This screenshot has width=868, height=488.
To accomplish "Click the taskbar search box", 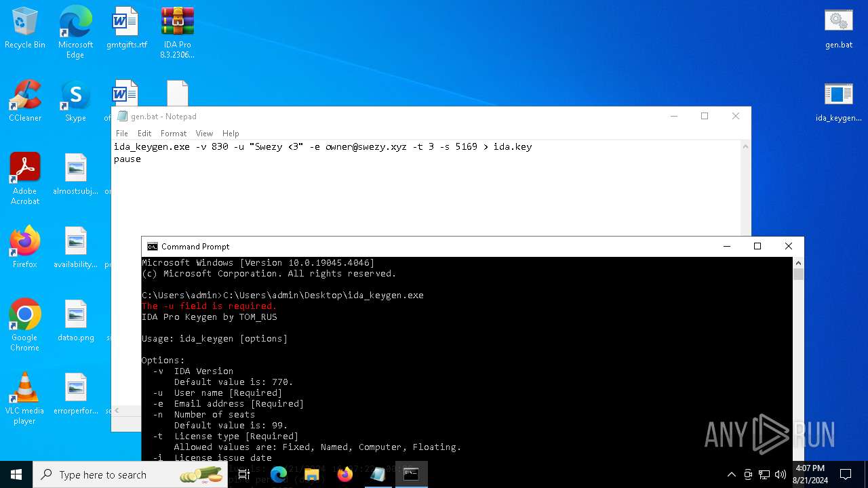I will 130,474.
